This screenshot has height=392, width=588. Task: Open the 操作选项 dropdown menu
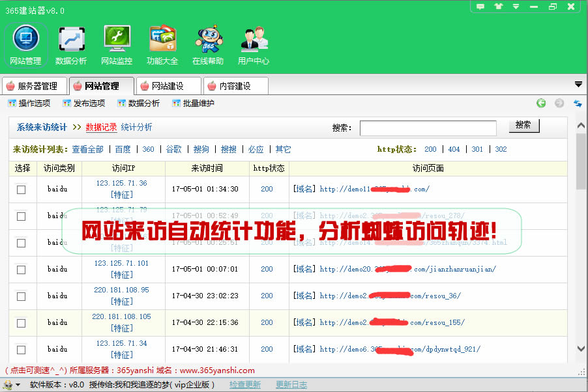click(x=29, y=103)
